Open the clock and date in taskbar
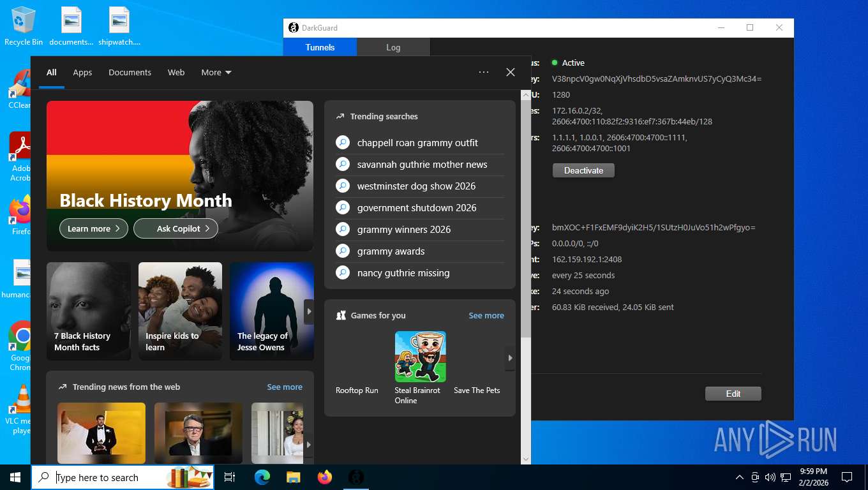 click(x=813, y=477)
